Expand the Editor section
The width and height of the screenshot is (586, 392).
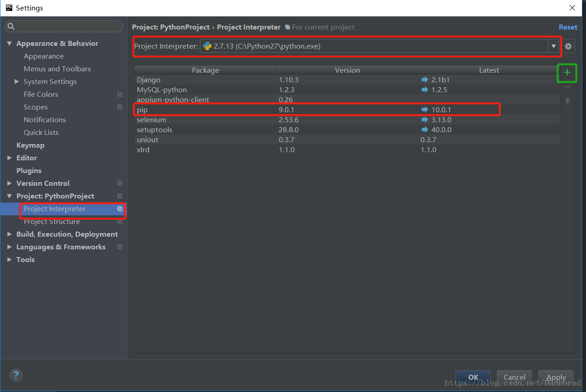[x=9, y=158]
